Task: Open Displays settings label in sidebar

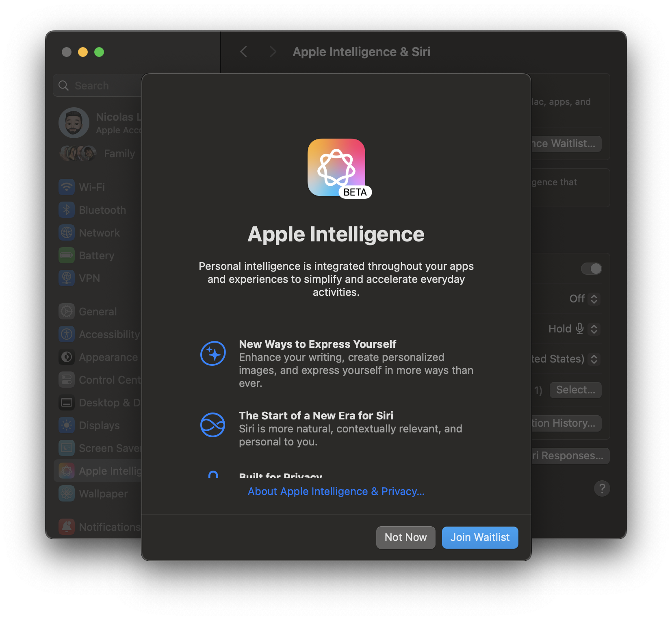Action: click(99, 425)
